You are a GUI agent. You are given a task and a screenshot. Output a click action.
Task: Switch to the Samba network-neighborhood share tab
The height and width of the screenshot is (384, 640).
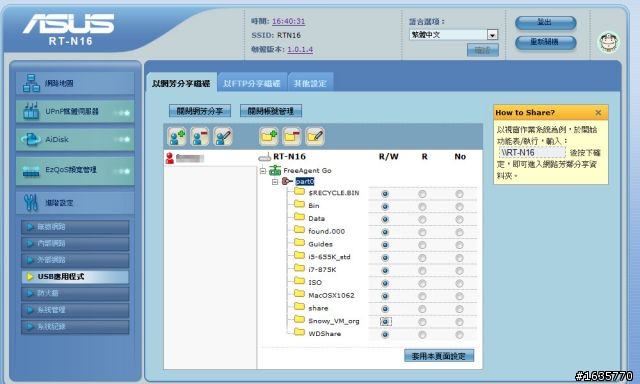click(181, 83)
